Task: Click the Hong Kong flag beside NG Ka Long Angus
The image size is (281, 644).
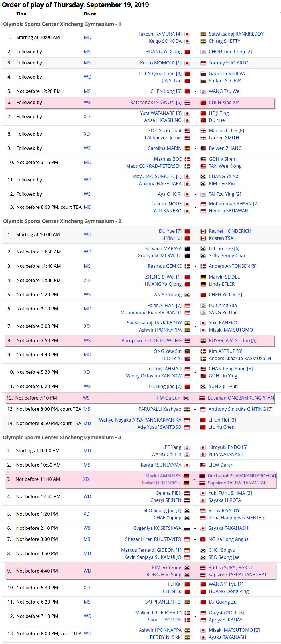Action: (x=203, y=539)
